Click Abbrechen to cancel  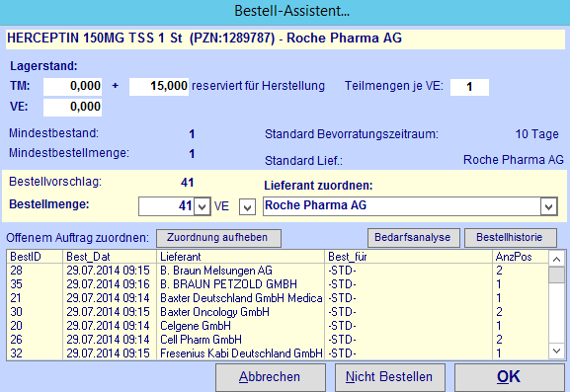pos(270,377)
